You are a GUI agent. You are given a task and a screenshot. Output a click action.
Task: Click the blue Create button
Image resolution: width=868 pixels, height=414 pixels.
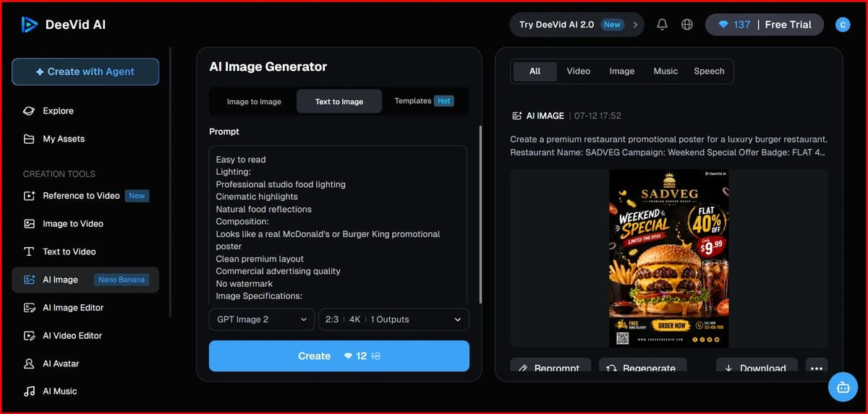[x=339, y=356]
